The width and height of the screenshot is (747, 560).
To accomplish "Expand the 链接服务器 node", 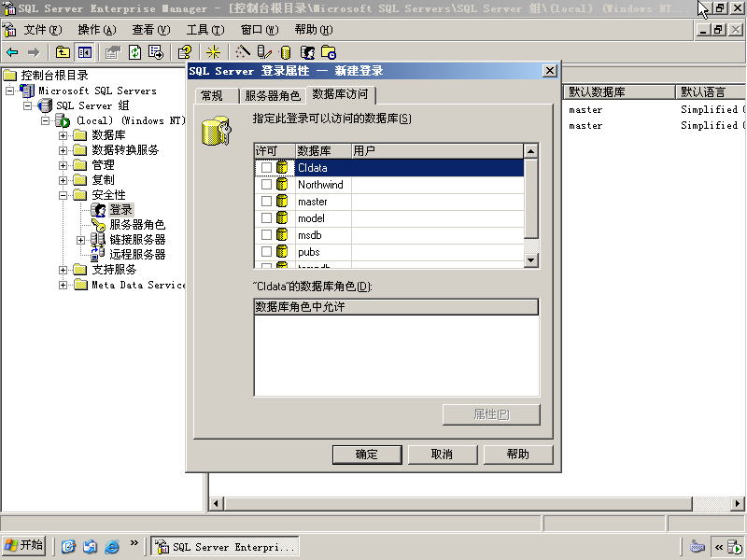I will pos(80,240).
